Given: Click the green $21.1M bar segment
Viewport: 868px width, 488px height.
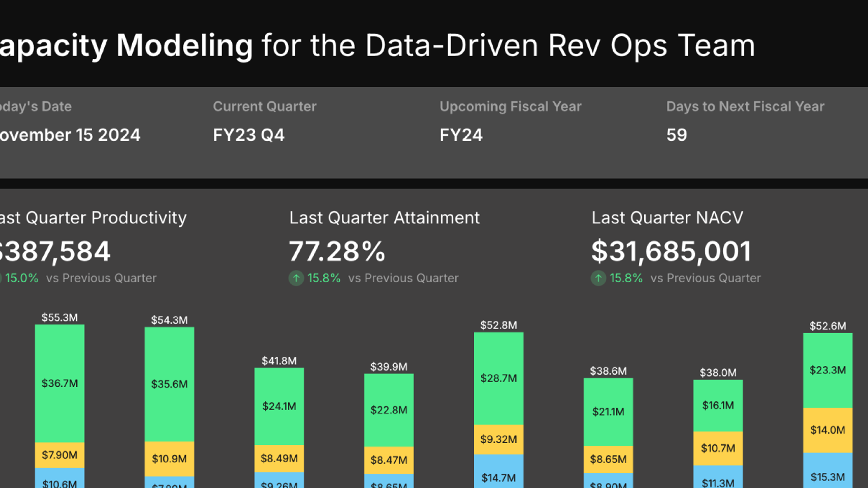Looking at the screenshot, I should point(609,412).
